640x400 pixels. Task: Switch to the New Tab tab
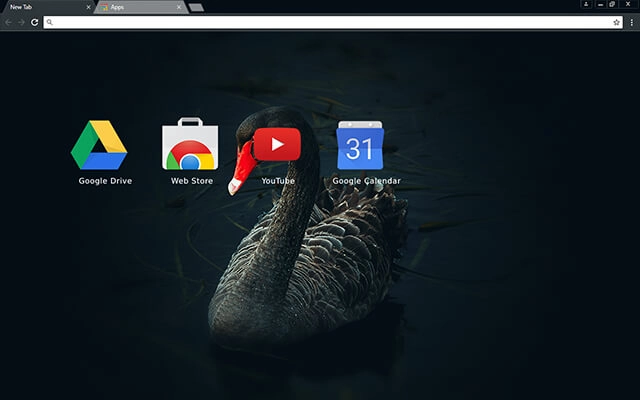(x=47, y=7)
